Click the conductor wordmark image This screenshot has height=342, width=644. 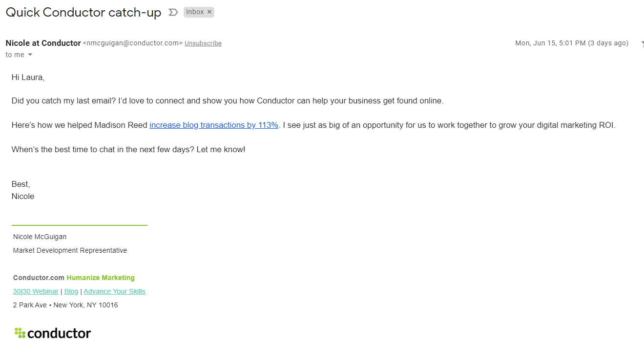(x=59, y=333)
